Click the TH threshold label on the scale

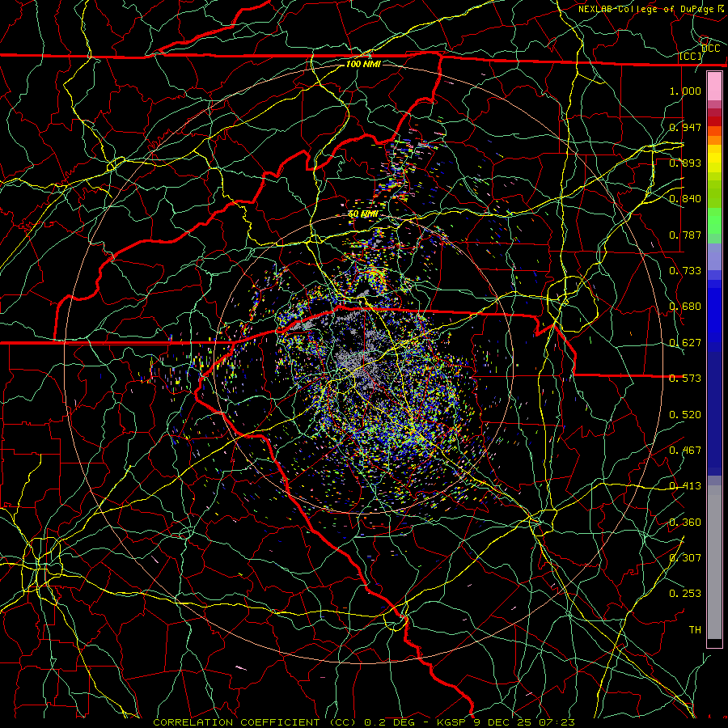pos(695,630)
